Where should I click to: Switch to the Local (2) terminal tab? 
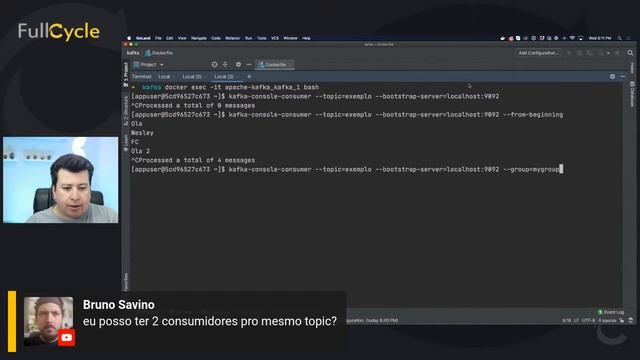click(x=193, y=76)
